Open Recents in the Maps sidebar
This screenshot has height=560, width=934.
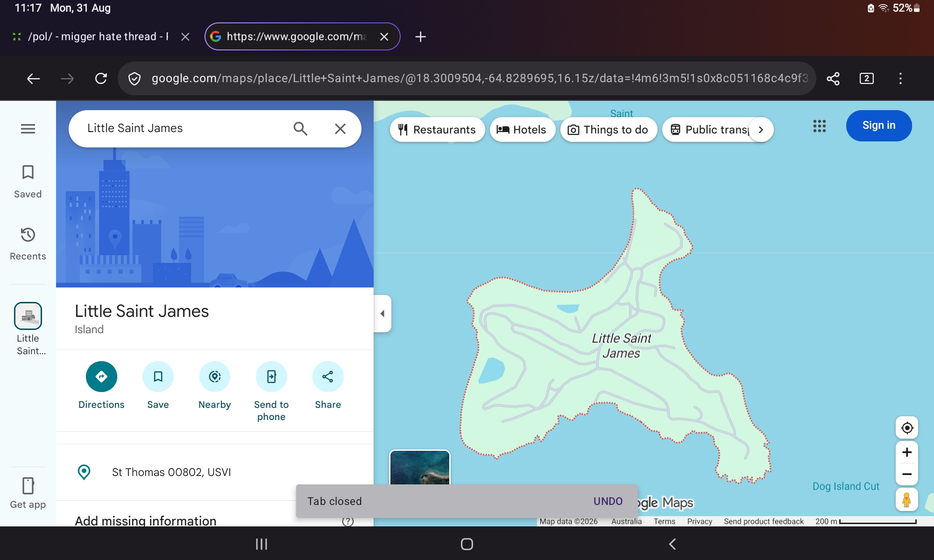coord(28,244)
